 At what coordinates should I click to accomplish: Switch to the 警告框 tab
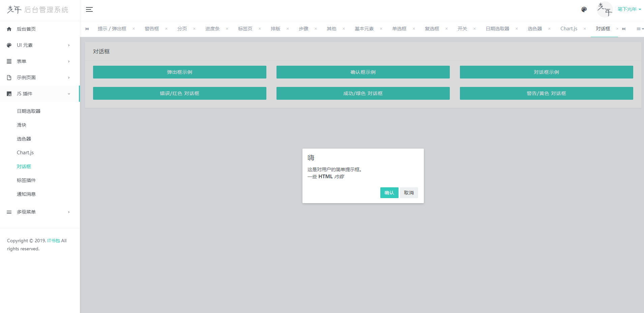click(152, 29)
